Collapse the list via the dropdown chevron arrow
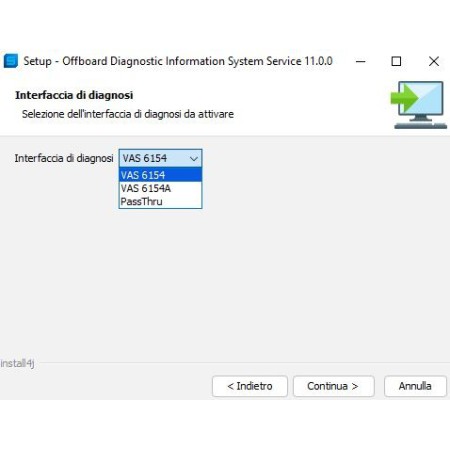The height and width of the screenshot is (450, 450). point(194,159)
